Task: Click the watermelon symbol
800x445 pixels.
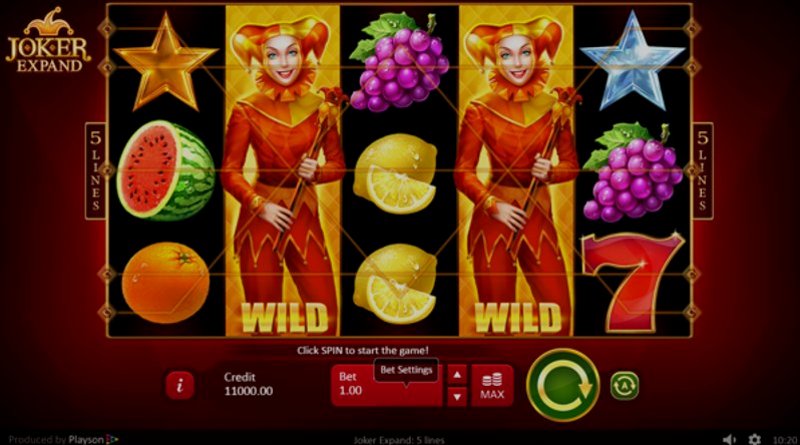Action: click(166, 170)
